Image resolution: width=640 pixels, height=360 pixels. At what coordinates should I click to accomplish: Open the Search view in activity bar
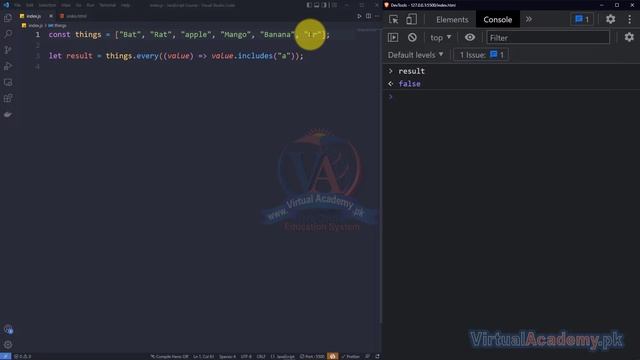8,34
